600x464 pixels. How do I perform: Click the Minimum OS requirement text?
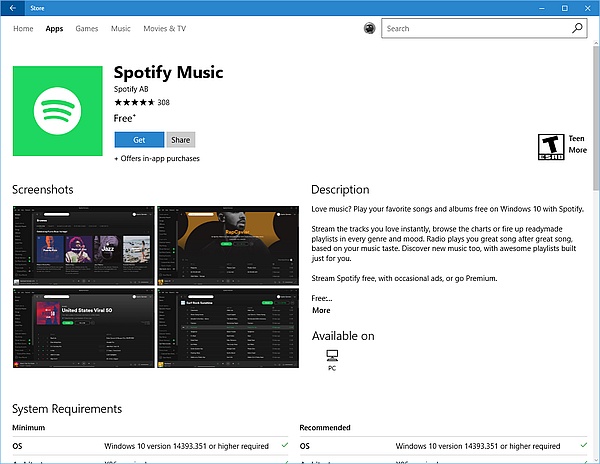pos(186,446)
